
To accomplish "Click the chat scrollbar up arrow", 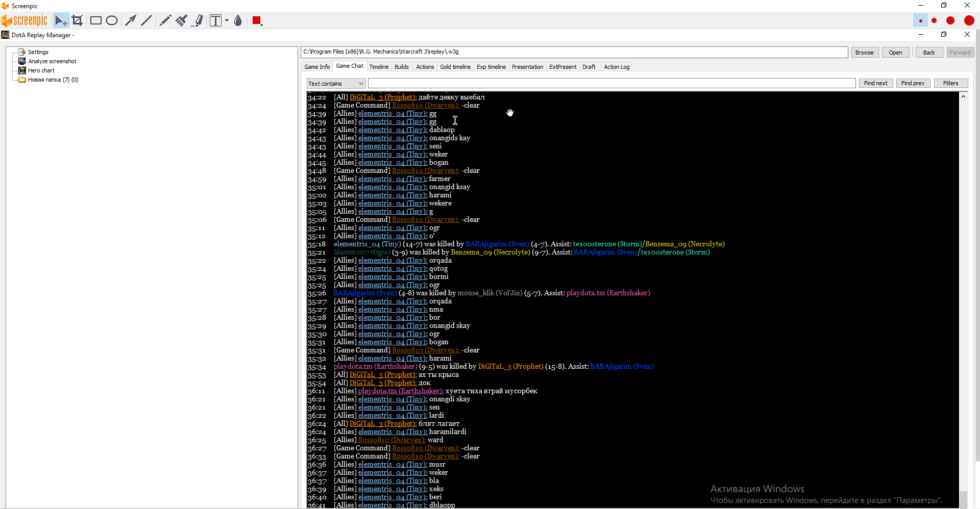I will (963, 96).
